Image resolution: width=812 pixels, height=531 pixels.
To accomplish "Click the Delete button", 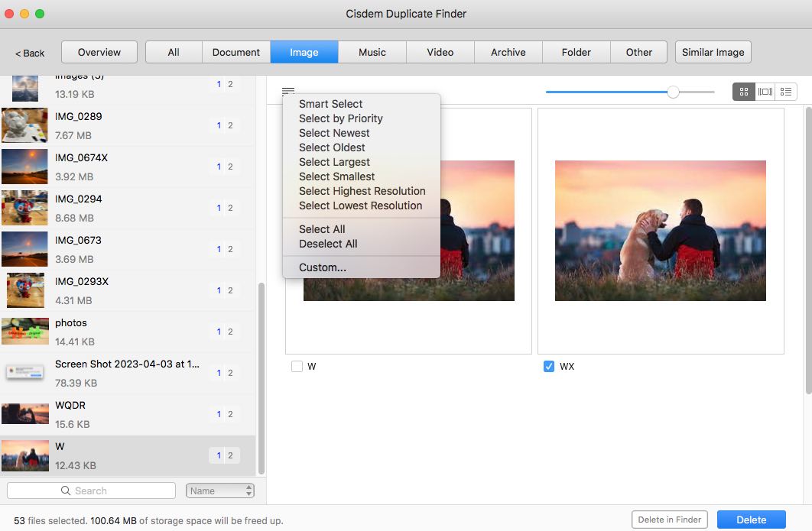I will coord(751,519).
